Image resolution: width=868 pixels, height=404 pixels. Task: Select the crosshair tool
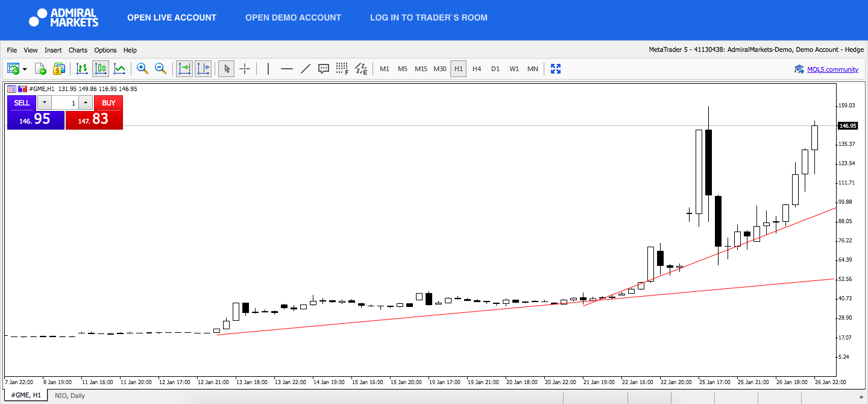coord(245,69)
